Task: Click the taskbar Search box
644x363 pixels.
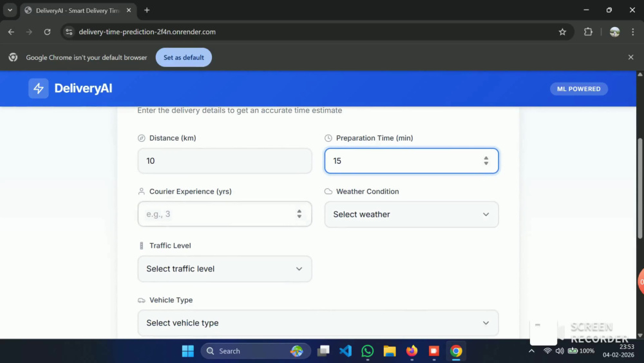Action: pos(256,351)
